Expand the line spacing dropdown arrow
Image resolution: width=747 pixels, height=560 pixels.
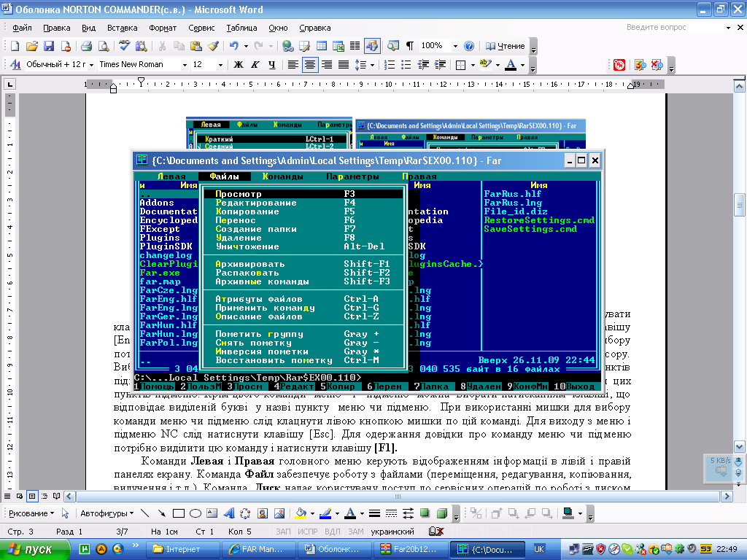pos(372,65)
